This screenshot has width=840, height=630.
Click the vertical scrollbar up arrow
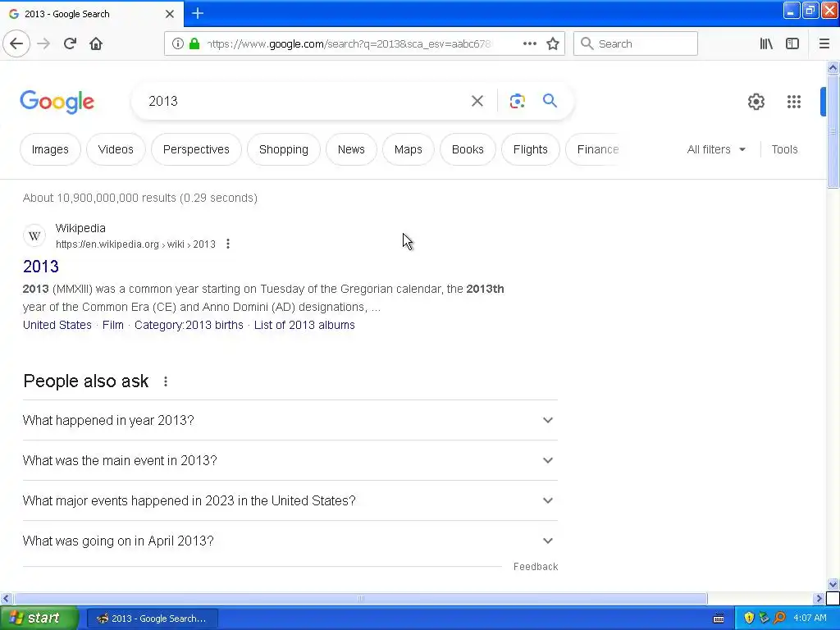tap(833, 67)
